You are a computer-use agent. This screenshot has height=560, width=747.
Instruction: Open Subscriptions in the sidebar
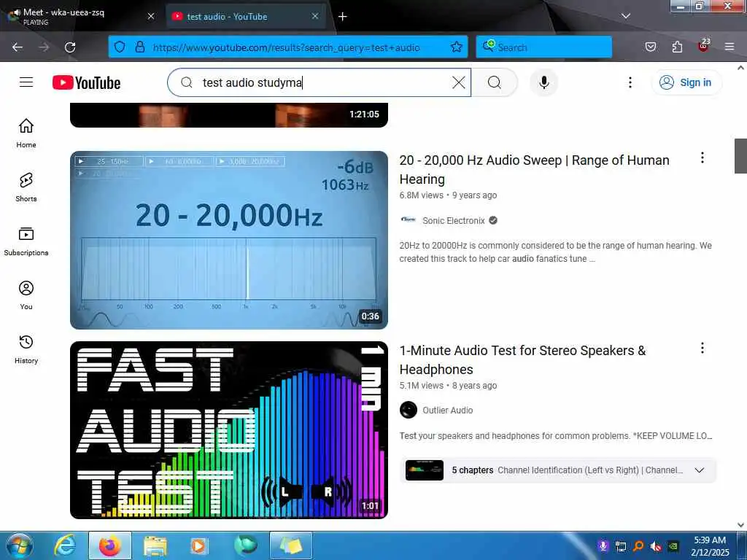point(26,241)
